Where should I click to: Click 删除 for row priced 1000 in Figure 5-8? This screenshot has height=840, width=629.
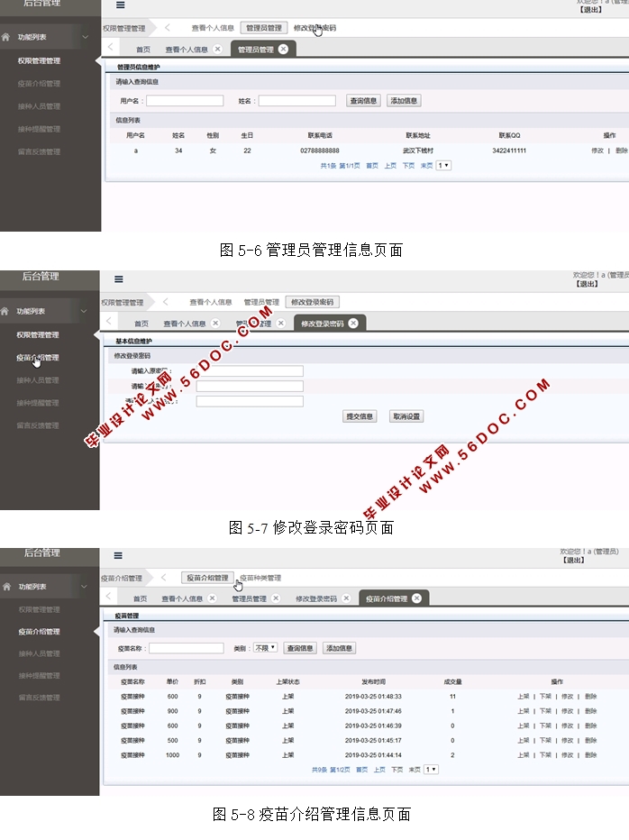[x=591, y=754]
